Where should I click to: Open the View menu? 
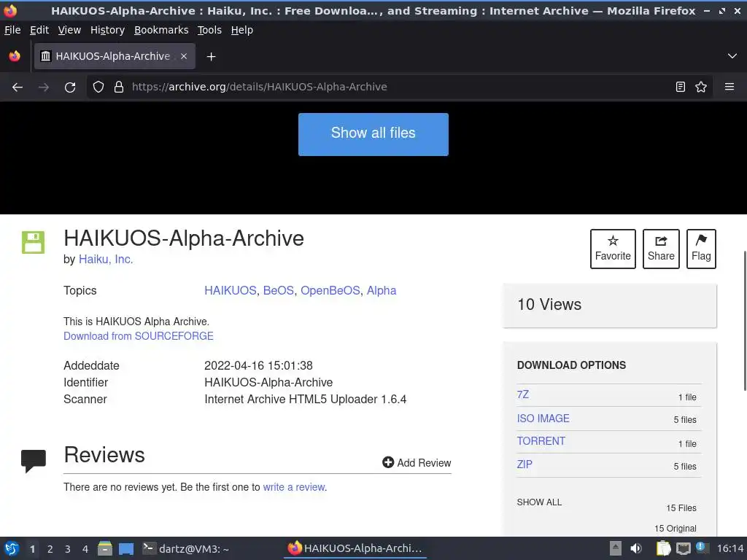69,30
